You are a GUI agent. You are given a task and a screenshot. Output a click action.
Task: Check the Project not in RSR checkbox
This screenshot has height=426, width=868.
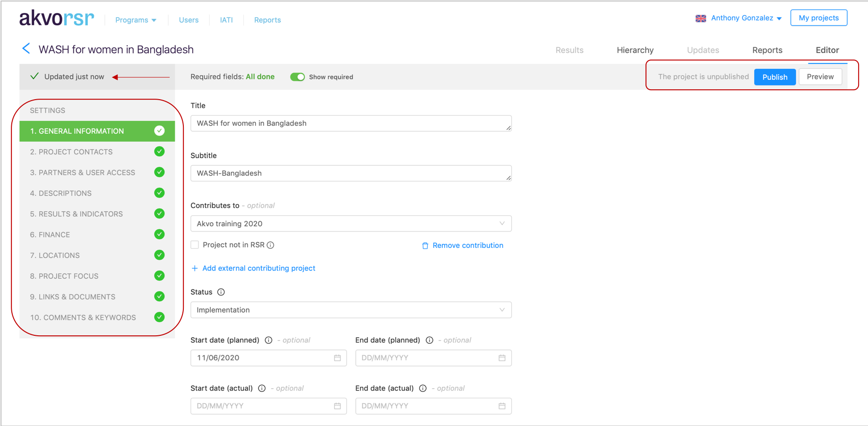(x=195, y=245)
